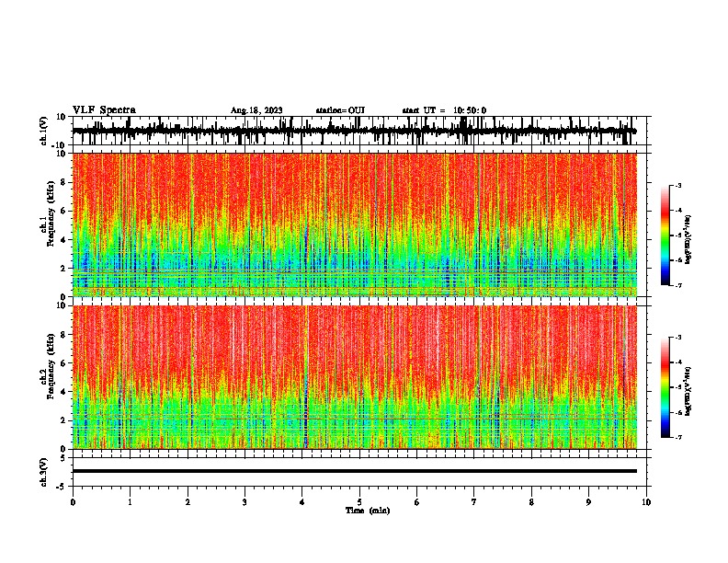Viewport: 728px width, 563px height.
Task: Click the ch.2 spectrogram plot
Action: click(355, 377)
